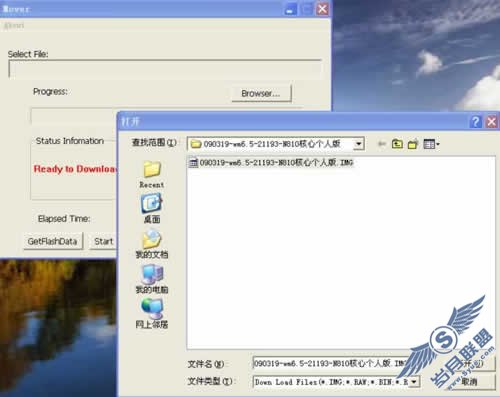
Task: Click the progress bar in Rover window
Action: click(74, 116)
